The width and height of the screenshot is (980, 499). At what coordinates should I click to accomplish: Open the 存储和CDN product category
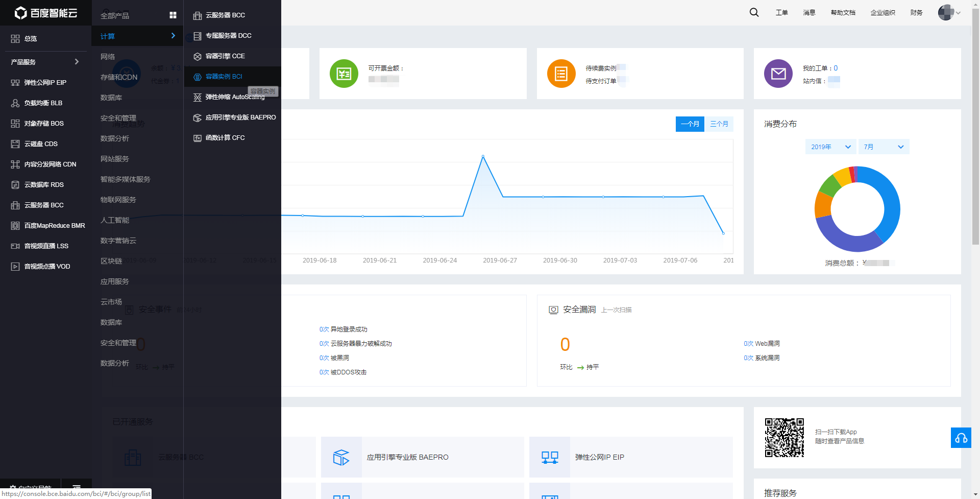pos(119,77)
